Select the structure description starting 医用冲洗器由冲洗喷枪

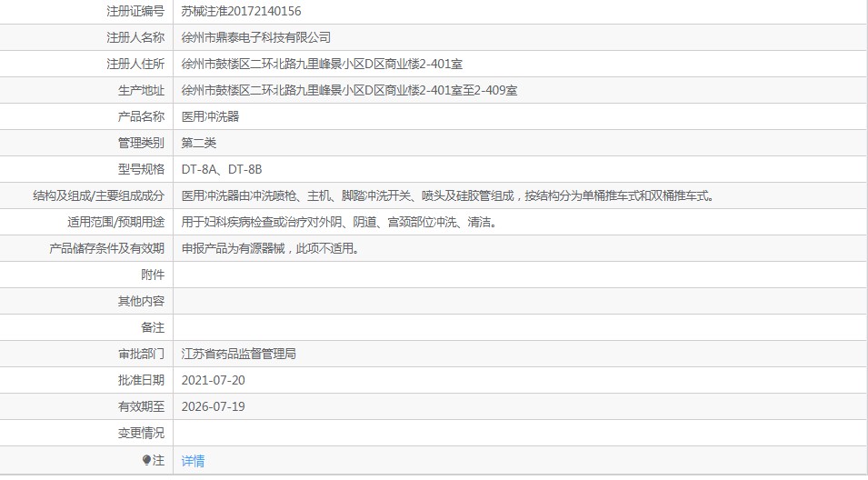pyautogui.click(x=449, y=196)
